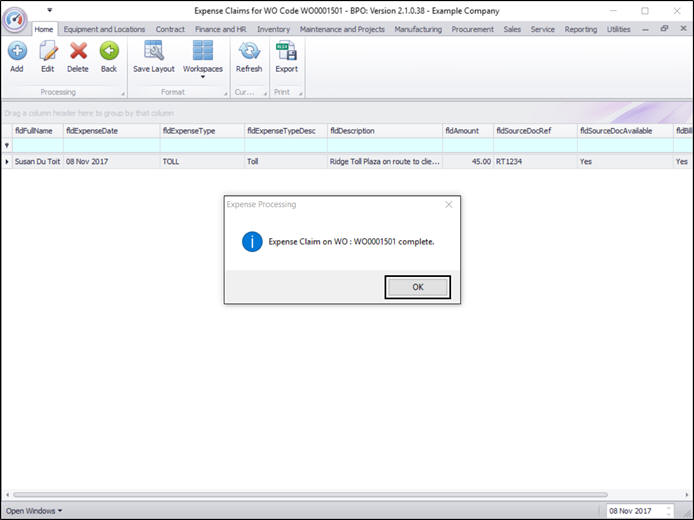Open the Finance and HR tab

tap(220, 29)
